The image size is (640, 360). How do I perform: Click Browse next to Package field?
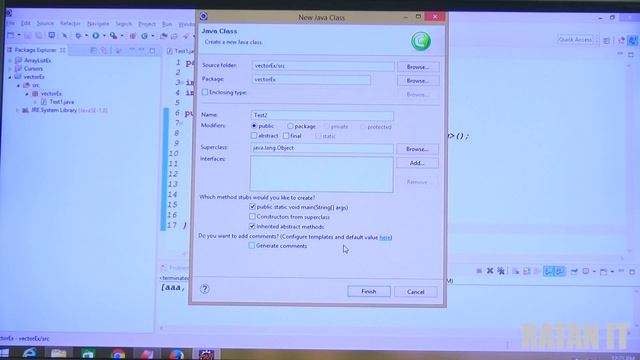418,80
